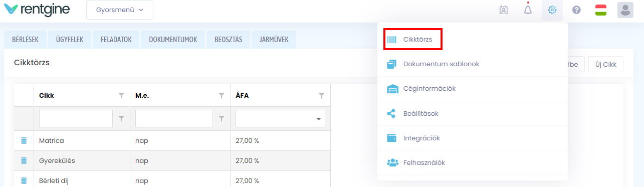
Task: Open the ÁFA filter combo box
Action: pos(280,119)
